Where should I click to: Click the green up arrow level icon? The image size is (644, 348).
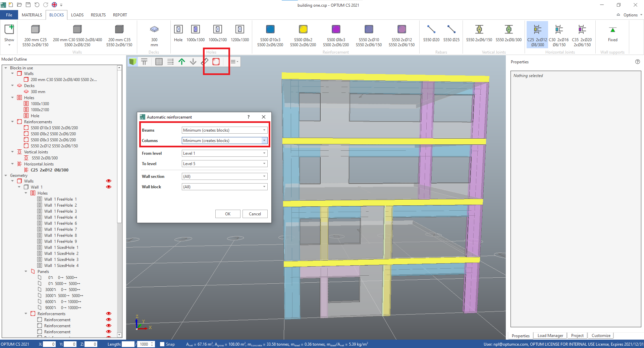tap(182, 62)
